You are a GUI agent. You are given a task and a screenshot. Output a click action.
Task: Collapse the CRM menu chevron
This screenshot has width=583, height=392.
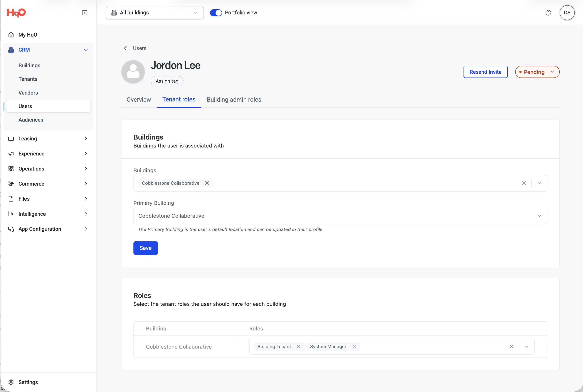click(x=86, y=50)
